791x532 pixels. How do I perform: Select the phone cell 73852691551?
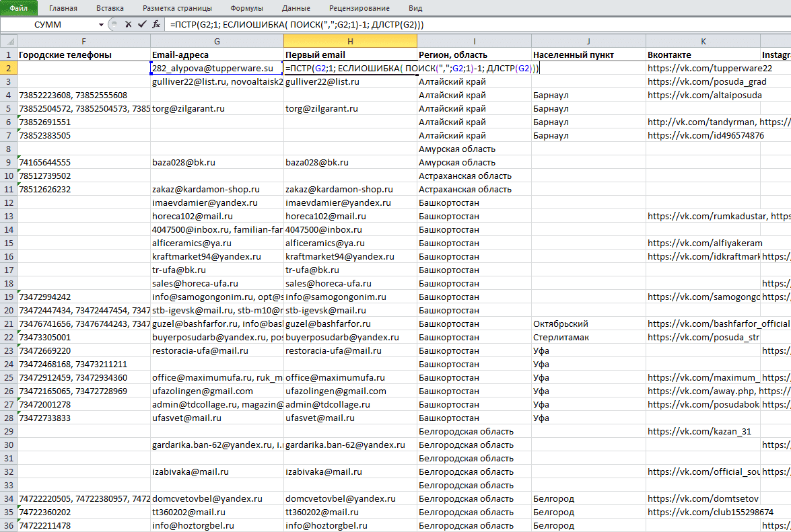pyautogui.click(x=83, y=122)
